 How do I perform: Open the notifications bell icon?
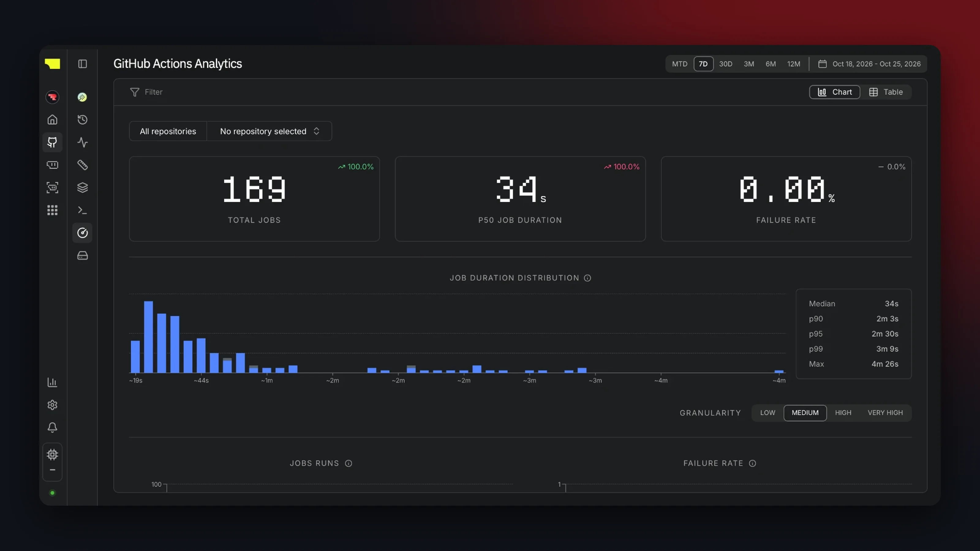click(52, 427)
